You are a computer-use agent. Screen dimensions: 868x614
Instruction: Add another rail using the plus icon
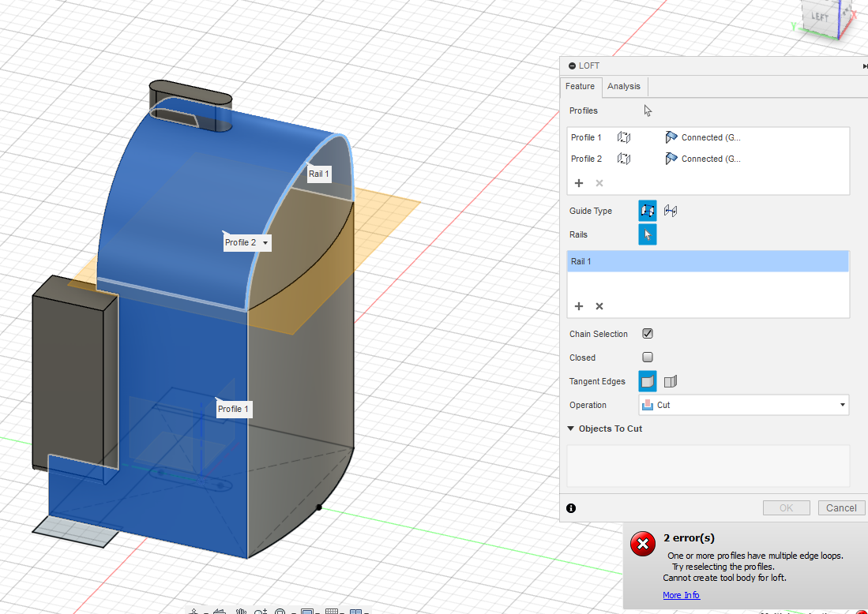point(579,306)
